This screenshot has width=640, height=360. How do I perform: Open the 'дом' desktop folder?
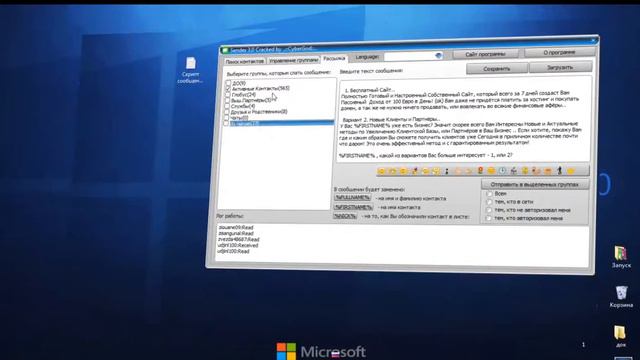[x=620, y=336]
